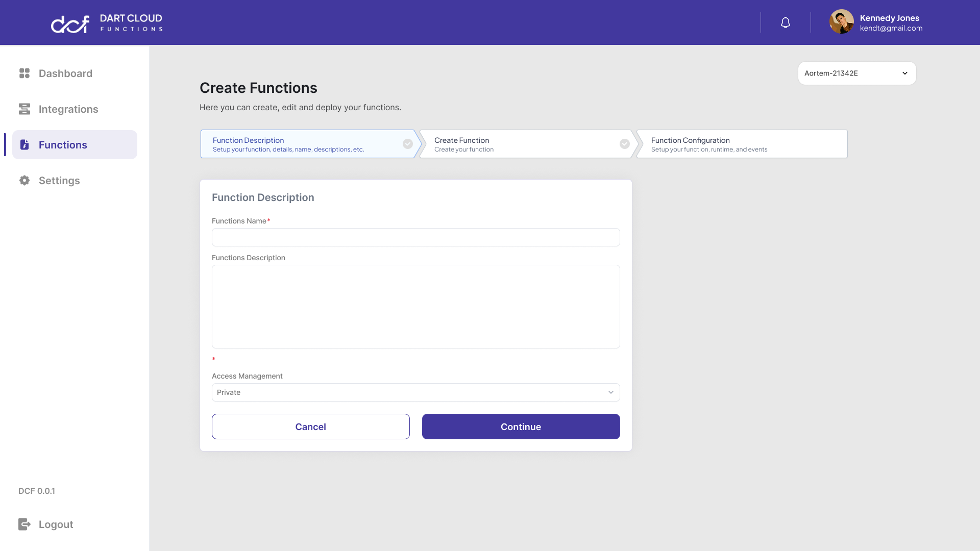
Task: Open the Settings gear icon
Action: coord(24,180)
